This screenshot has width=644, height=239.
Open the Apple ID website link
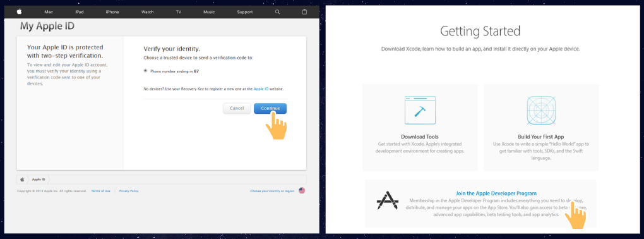point(261,89)
